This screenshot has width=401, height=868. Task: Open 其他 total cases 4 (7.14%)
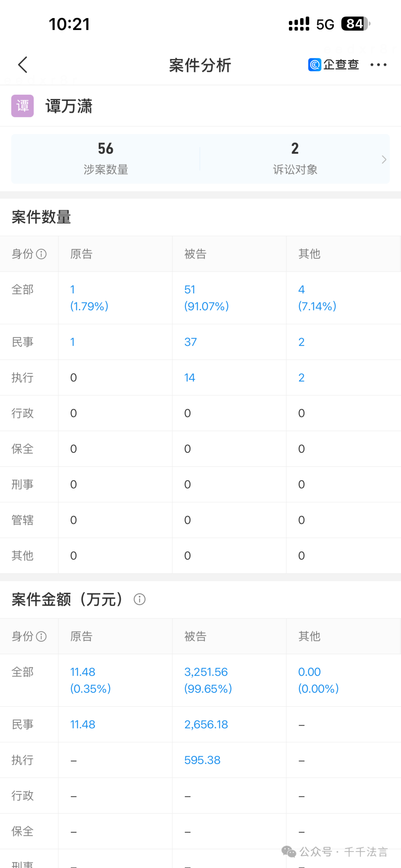coord(317,298)
